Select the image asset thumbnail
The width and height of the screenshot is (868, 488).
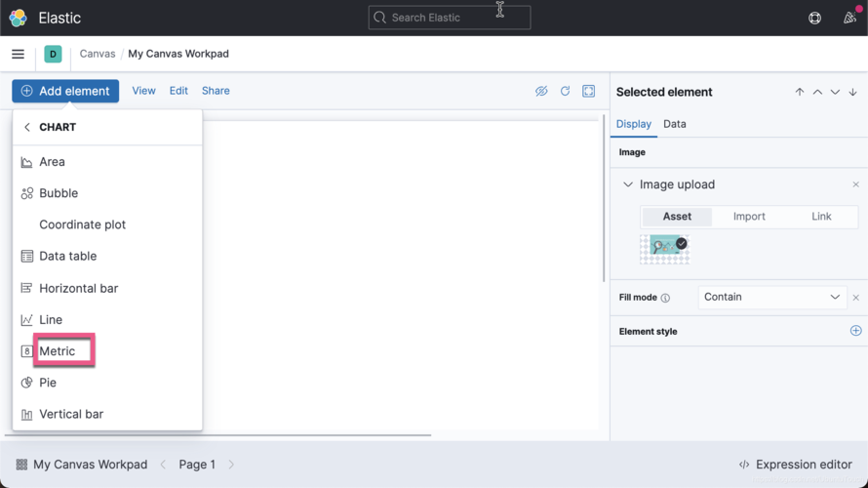(x=664, y=249)
